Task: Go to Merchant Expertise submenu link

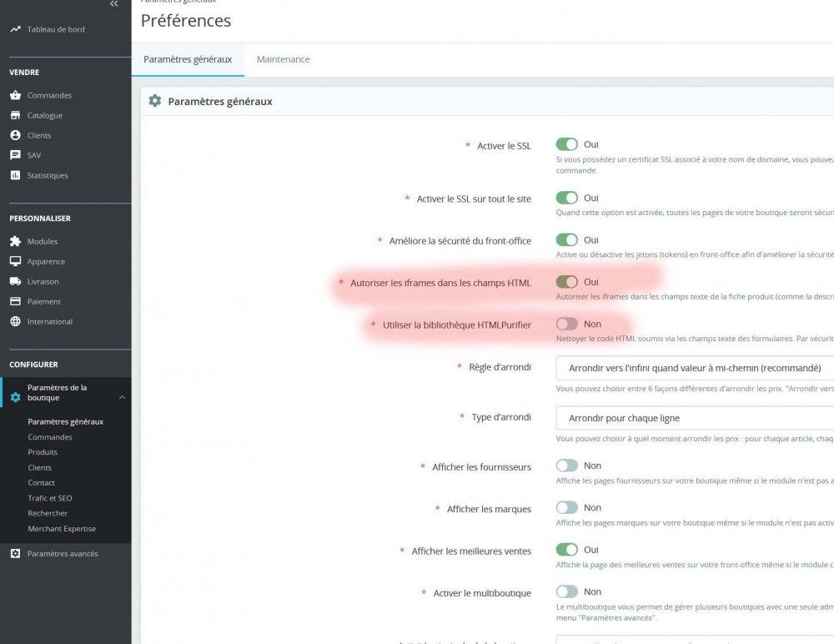Action: click(x=62, y=529)
